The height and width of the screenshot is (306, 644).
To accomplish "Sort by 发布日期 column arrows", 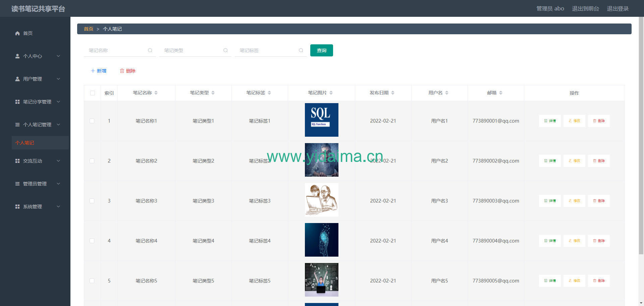I will point(393,93).
